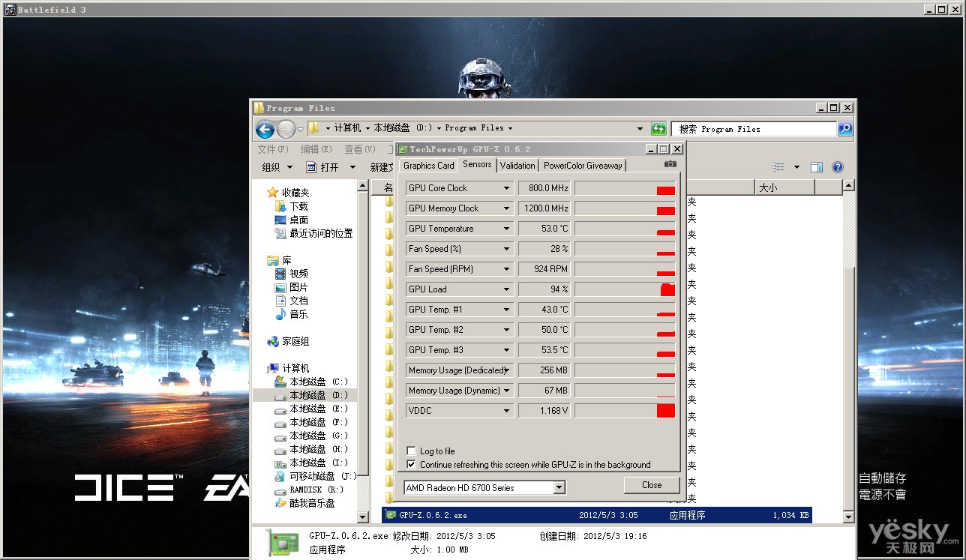Open the PowerColor Giveaway tab
966x560 pixels.
583,166
